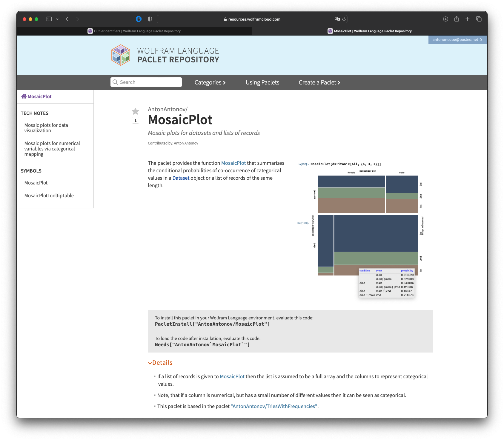The height and width of the screenshot is (440, 504).
Task: Open the antononcube@posteo.net account menu
Action: click(457, 40)
